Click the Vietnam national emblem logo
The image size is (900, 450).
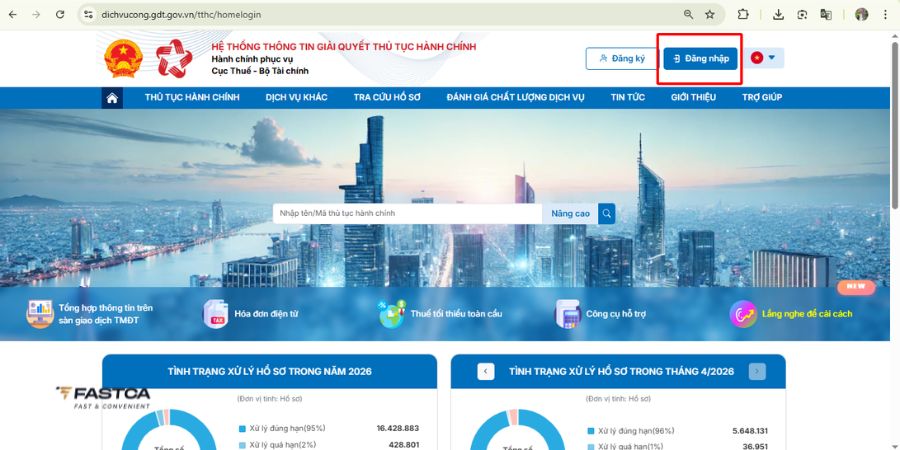point(123,59)
